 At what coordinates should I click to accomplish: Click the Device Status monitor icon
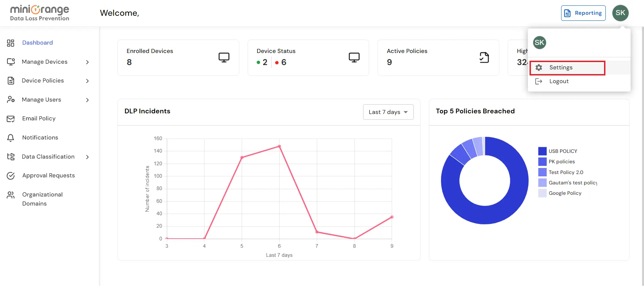pyautogui.click(x=354, y=57)
